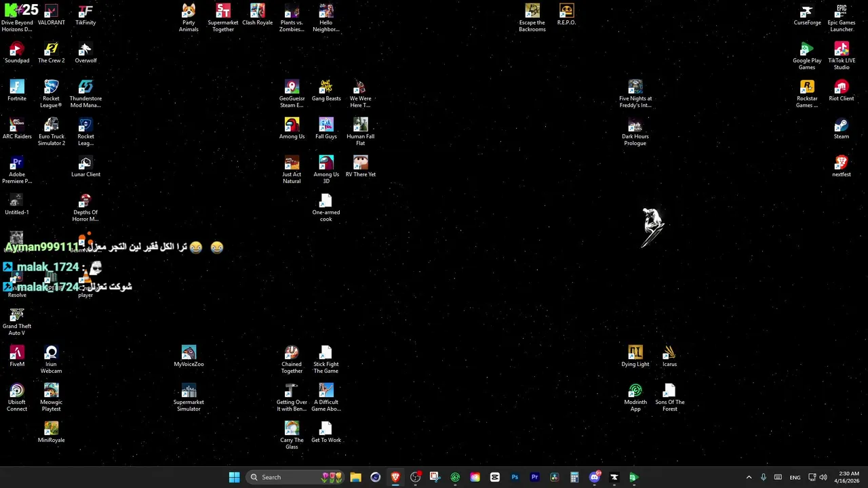
Task: Open the Thunderstore Mod Manager icon
Action: 85,94
